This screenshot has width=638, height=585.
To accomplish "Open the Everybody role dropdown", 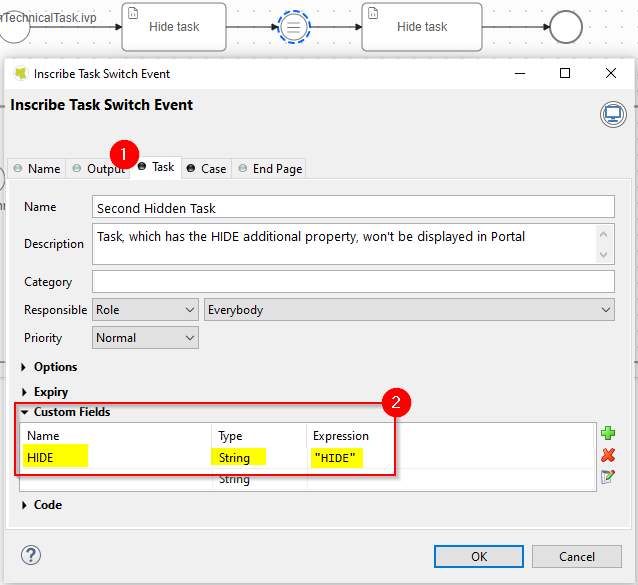I will (408, 310).
